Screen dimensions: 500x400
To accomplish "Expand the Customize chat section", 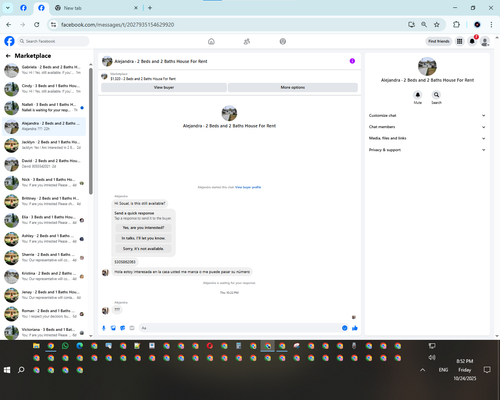I will 427,116.
